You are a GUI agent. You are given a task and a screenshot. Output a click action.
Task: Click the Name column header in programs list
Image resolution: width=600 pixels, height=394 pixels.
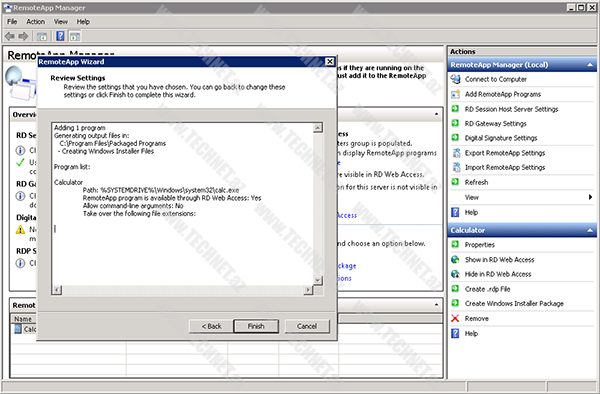coord(23,319)
